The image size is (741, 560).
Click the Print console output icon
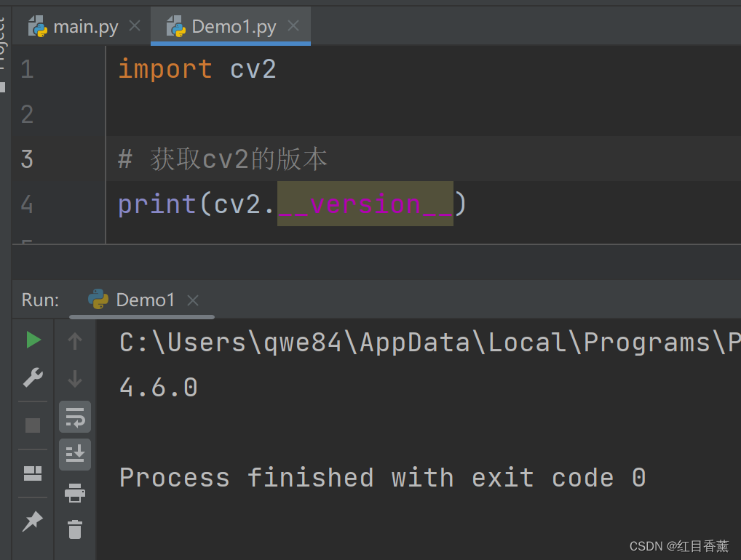click(75, 494)
